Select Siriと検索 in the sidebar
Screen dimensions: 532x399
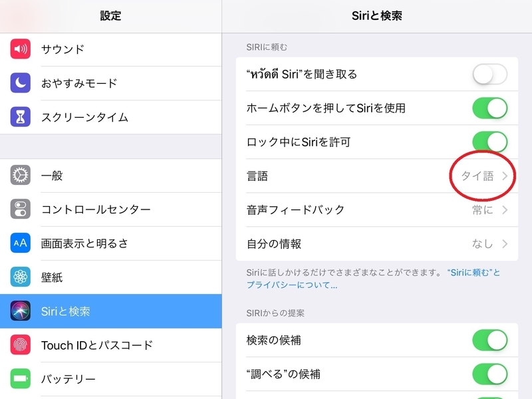coord(66,311)
